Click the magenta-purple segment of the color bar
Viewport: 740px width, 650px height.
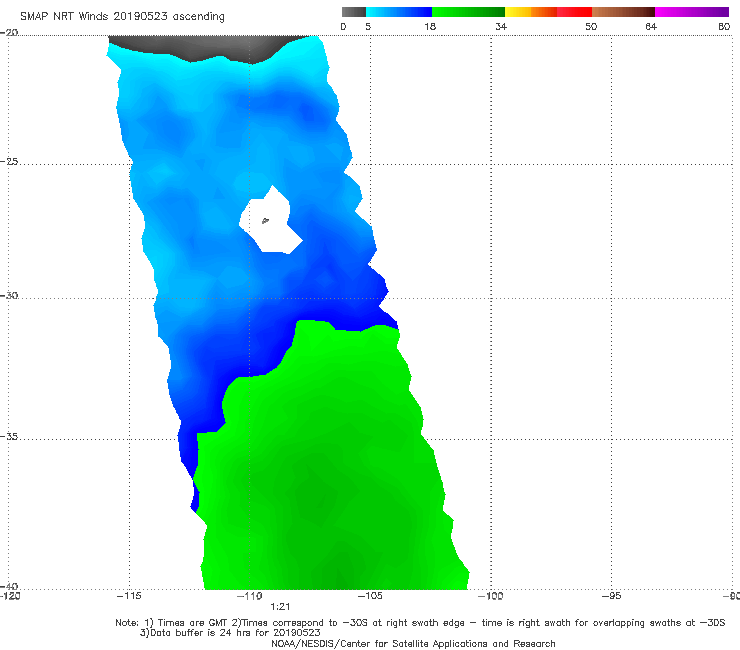click(692, 12)
